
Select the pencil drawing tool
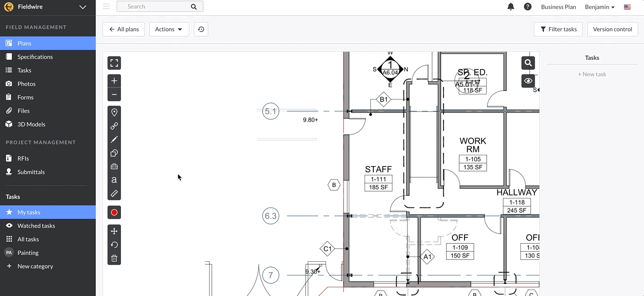coord(114,139)
